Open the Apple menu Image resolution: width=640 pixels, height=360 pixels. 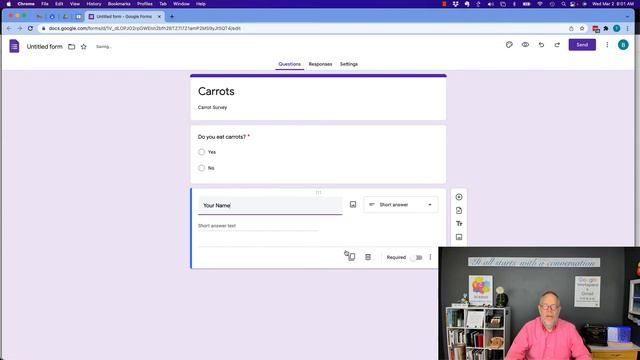pyautogui.click(x=9, y=4)
